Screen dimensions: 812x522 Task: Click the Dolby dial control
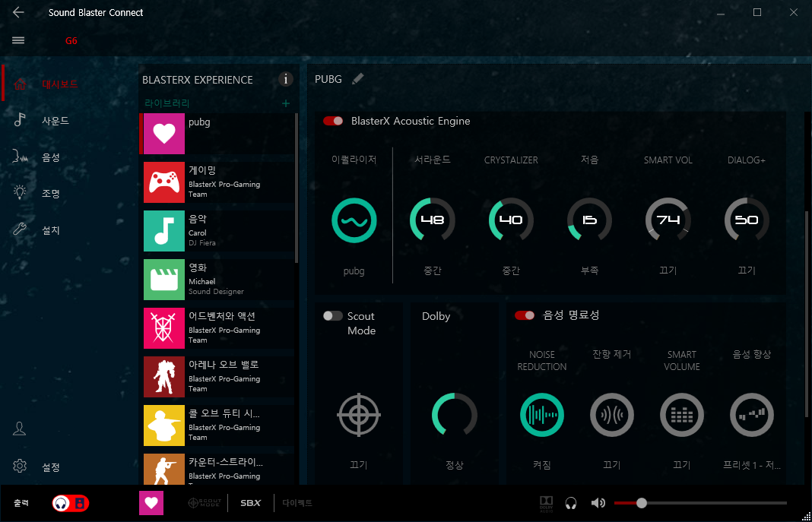point(455,415)
